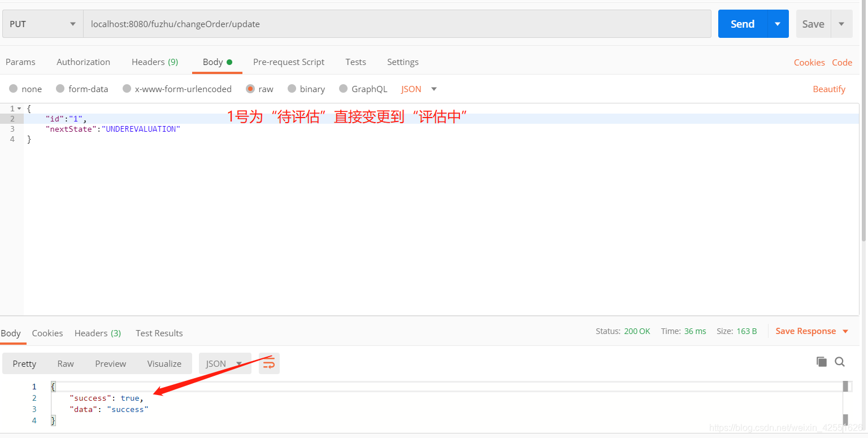Select Preview response view

[111, 363]
